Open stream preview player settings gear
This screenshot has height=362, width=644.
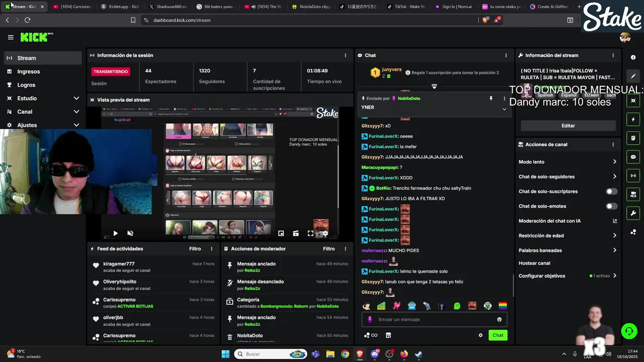325,233
